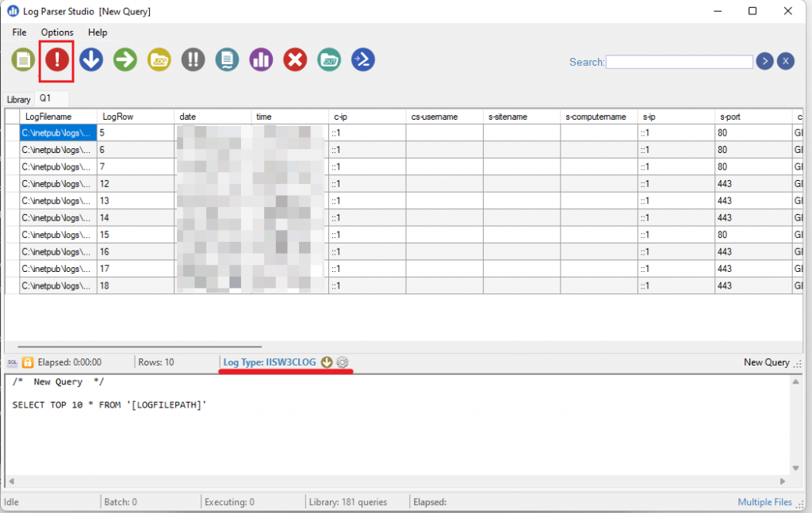Execute the active query with the red exclamation icon
Screen dimensions: 812x513
(x=57, y=60)
